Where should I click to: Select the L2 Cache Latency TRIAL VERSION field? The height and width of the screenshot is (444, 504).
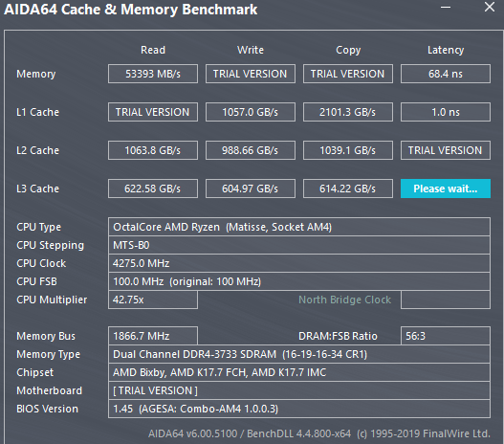(445, 150)
